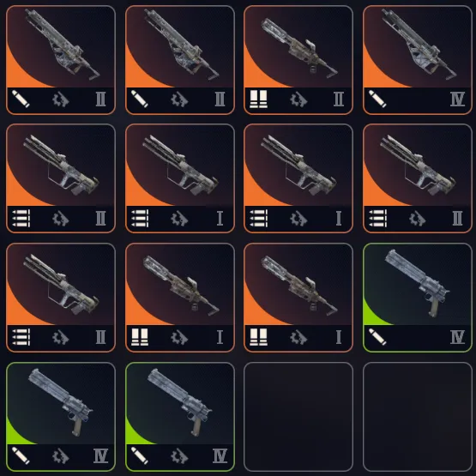Click the gear mod icon on the orange tier II double-magazine gun
476x476 pixels.
pyautogui.click(x=298, y=99)
